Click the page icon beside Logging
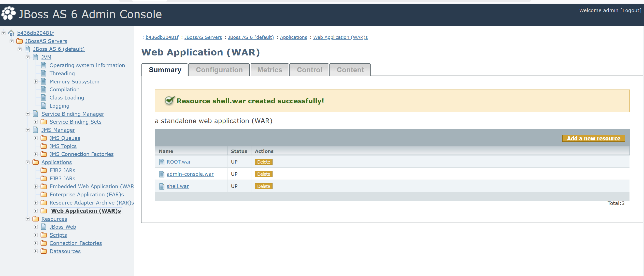 (44, 106)
